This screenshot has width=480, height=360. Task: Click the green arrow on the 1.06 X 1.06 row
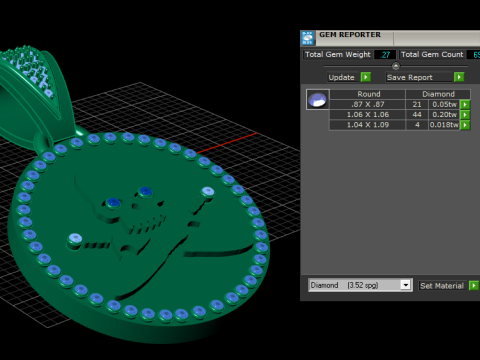[465, 115]
